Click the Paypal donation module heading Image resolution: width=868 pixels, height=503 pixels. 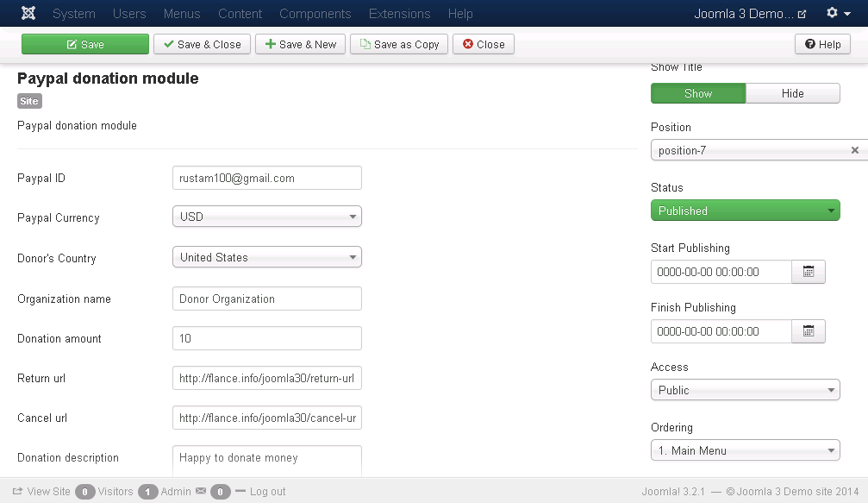coord(108,79)
